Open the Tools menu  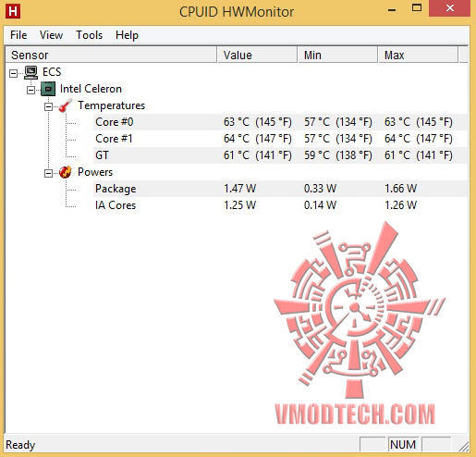pos(89,35)
